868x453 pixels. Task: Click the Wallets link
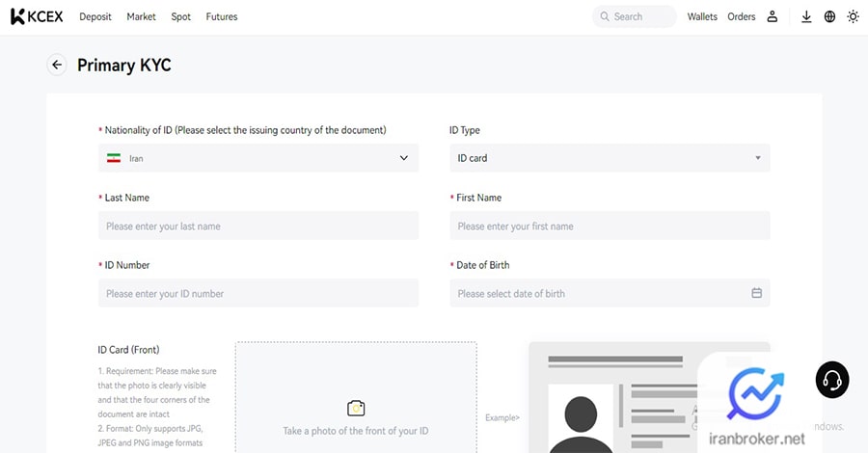[702, 16]
